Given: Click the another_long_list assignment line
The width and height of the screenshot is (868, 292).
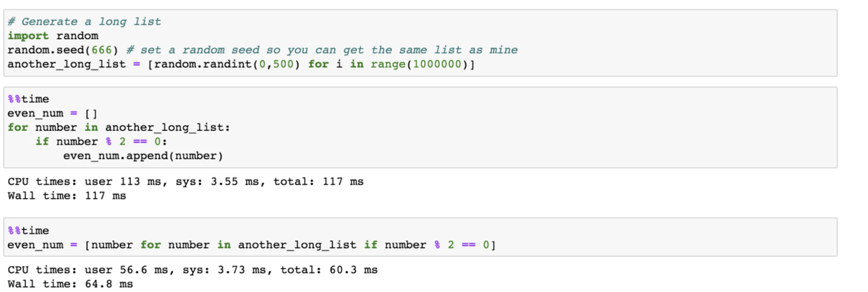Looking at the screenshot, I should 242,64.
